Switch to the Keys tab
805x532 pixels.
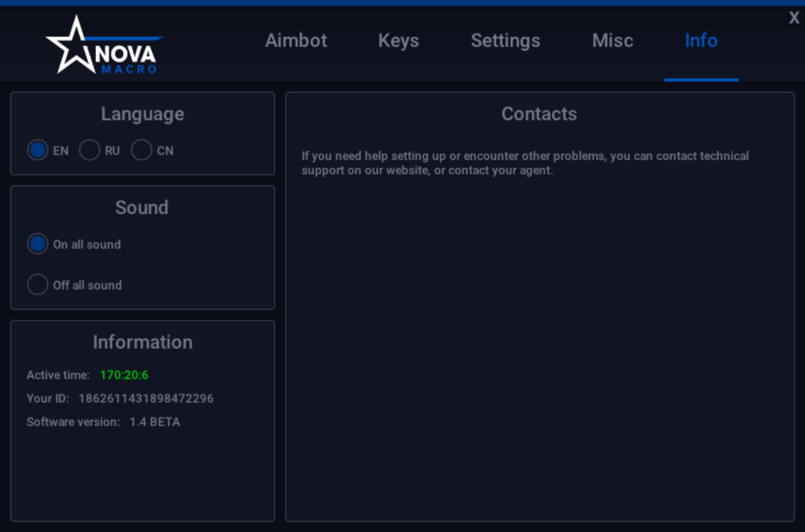398,41
